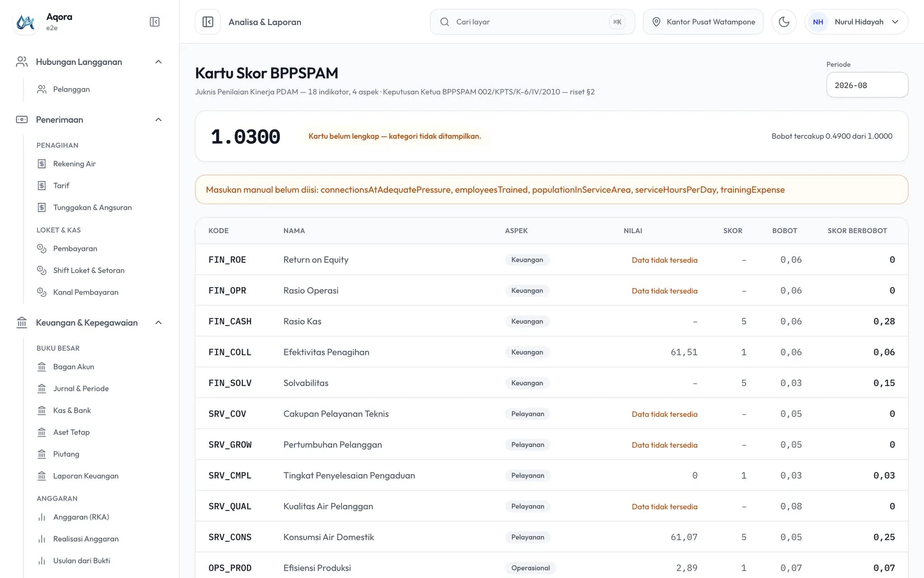Click the SKOR BERBOBOT column header

857,230
